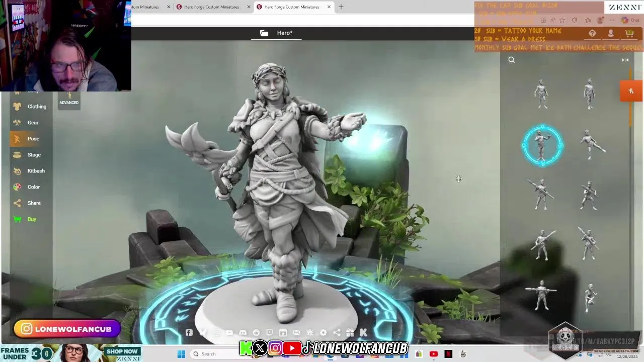Click the Discord icon in bottom toolbar
Image resolution: width=644 pixels, height=362 pixels.
click(x=243, y=333)
